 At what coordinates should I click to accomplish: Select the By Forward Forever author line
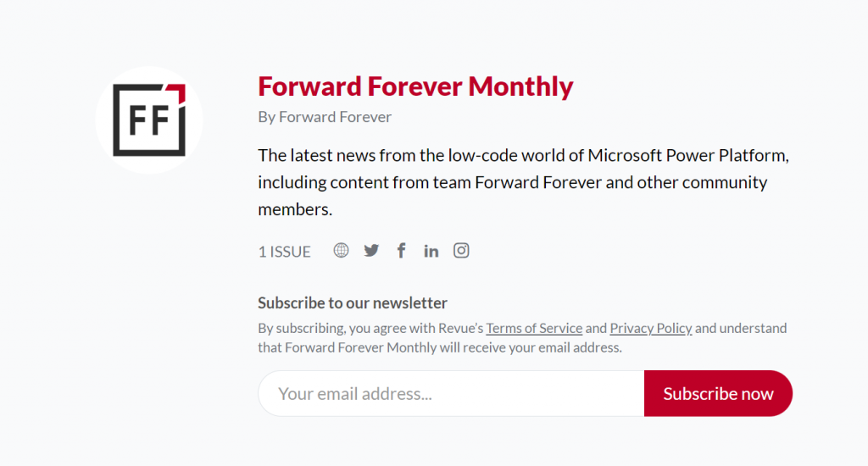click(325, 117)
